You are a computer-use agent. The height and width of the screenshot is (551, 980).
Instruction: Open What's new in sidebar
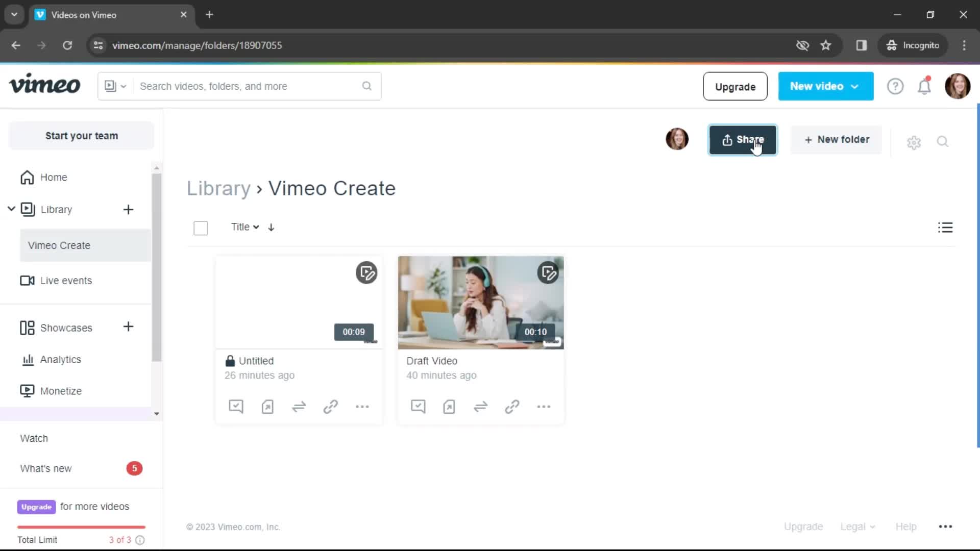(x=46, y=468)
